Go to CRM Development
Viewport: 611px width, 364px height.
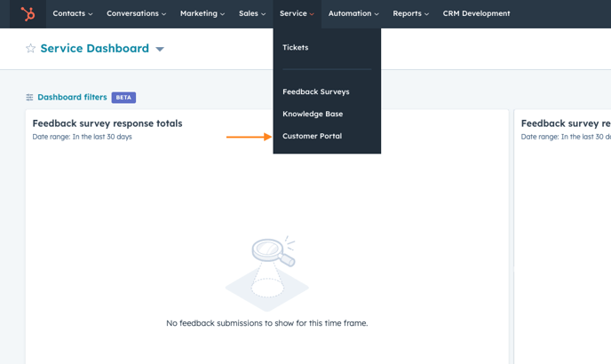tap(476, 13)
